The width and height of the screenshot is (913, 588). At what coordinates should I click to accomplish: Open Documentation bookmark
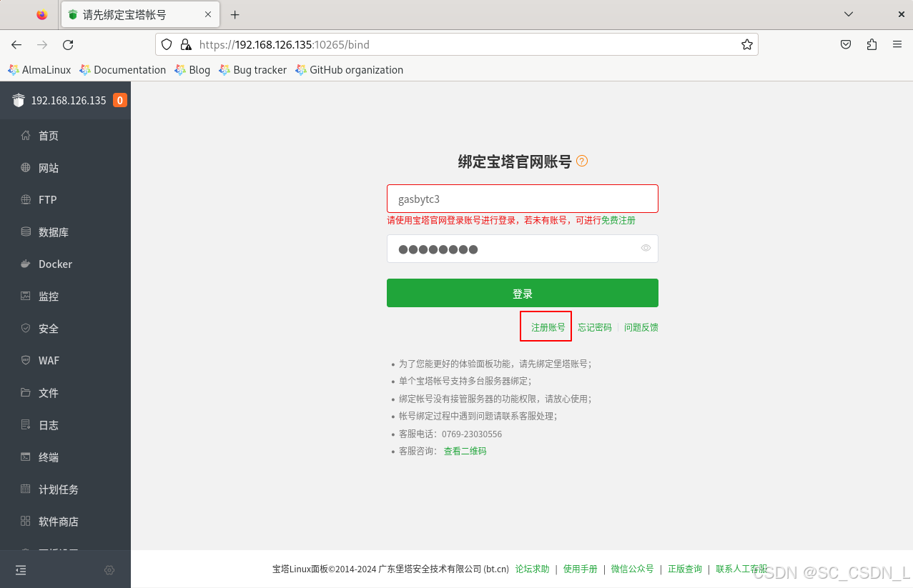pos(123,70)
